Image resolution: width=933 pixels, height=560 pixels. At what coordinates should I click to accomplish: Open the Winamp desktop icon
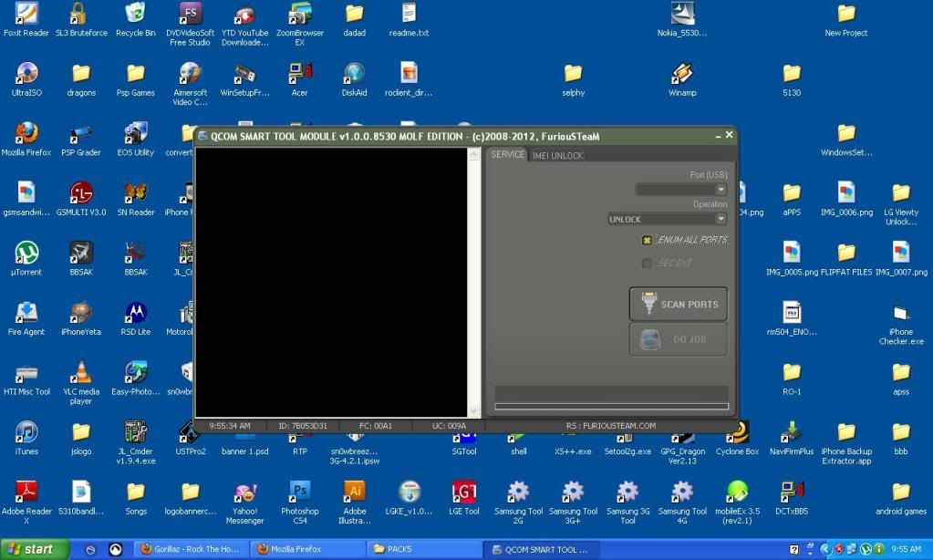(682, 74)
